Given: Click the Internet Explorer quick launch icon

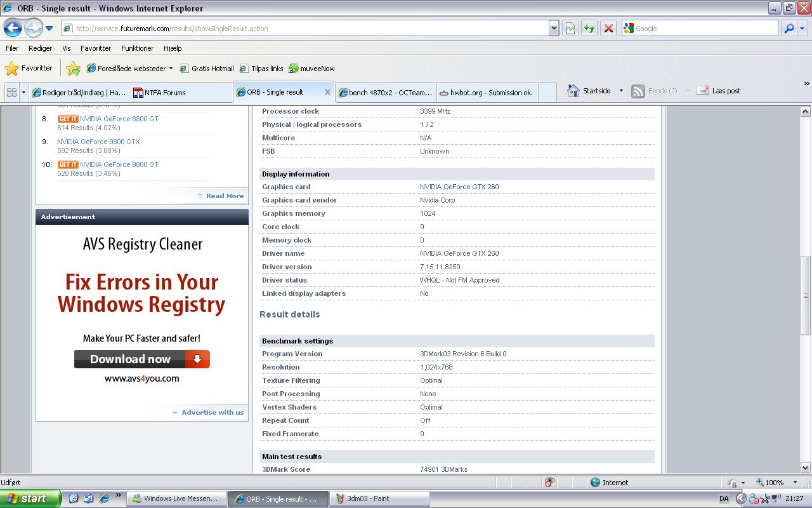Looking at the screenshot, I should pyautogui.click(x=104, y=498).
